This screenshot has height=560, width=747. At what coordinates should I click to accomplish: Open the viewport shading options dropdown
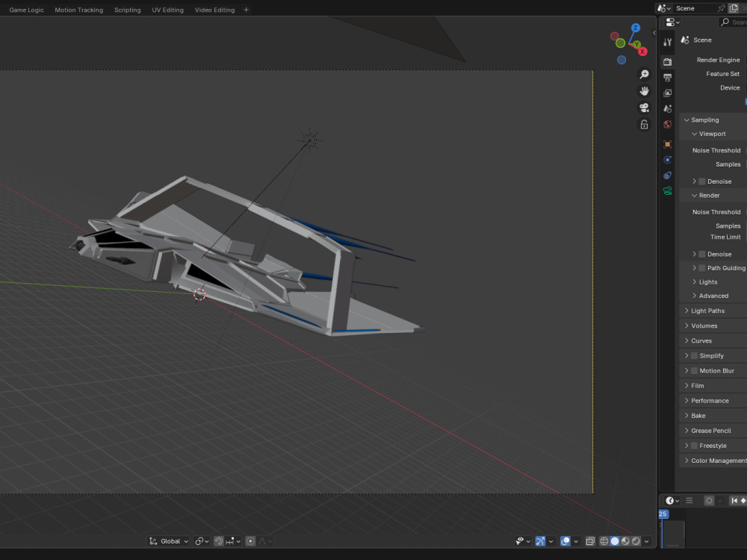(x=646, y=541)
